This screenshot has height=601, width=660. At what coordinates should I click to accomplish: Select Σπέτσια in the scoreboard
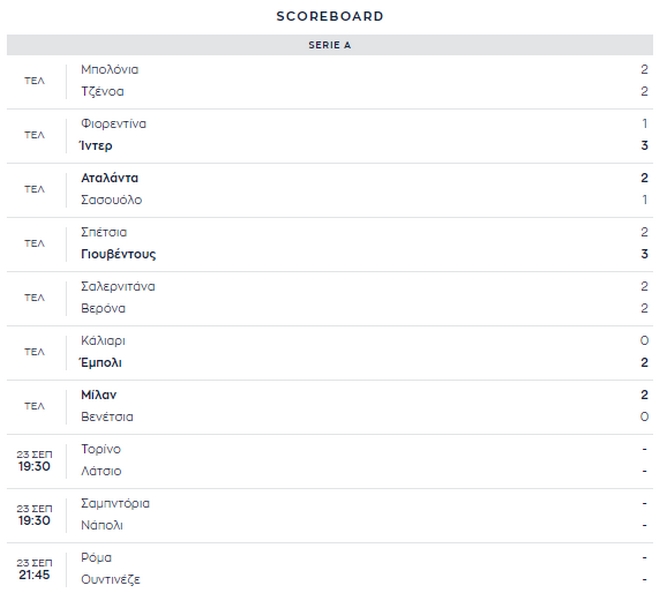pos(103,232)
